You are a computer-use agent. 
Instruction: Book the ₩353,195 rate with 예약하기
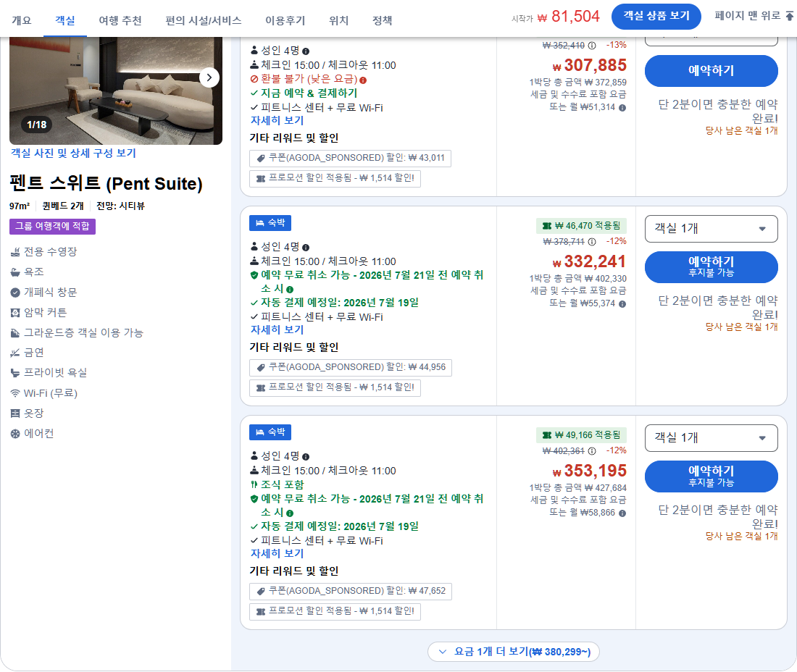(x=711, y=476)
